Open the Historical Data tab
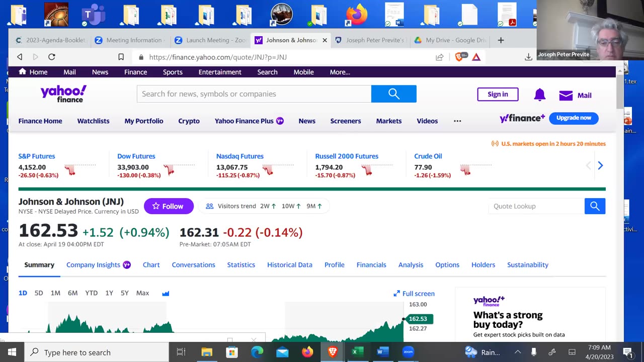 click(290, 265)
